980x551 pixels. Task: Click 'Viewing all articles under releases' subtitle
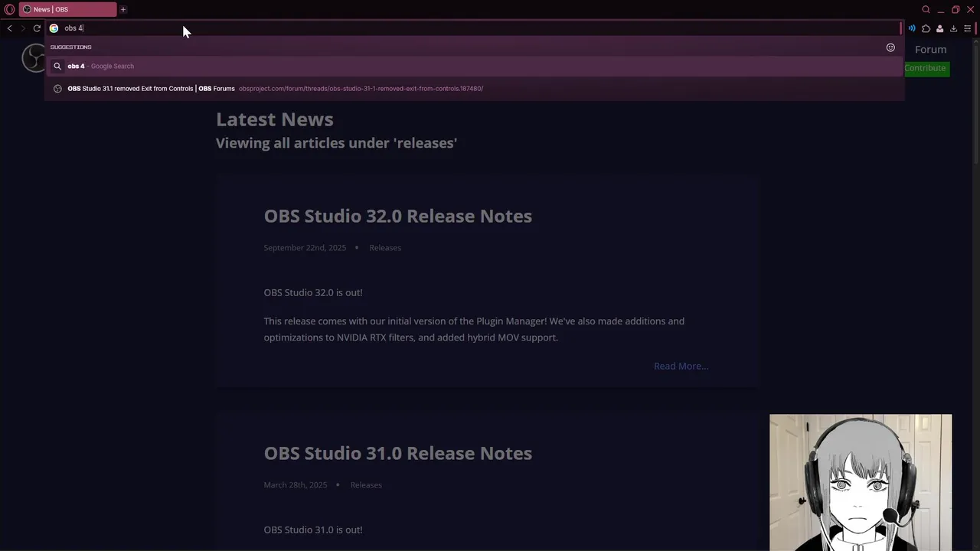(336, 143)
